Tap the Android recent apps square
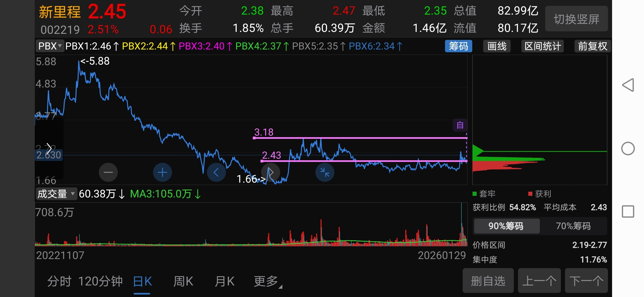The width and height of the screenshot is (644, 297). [x=628, y=211]
